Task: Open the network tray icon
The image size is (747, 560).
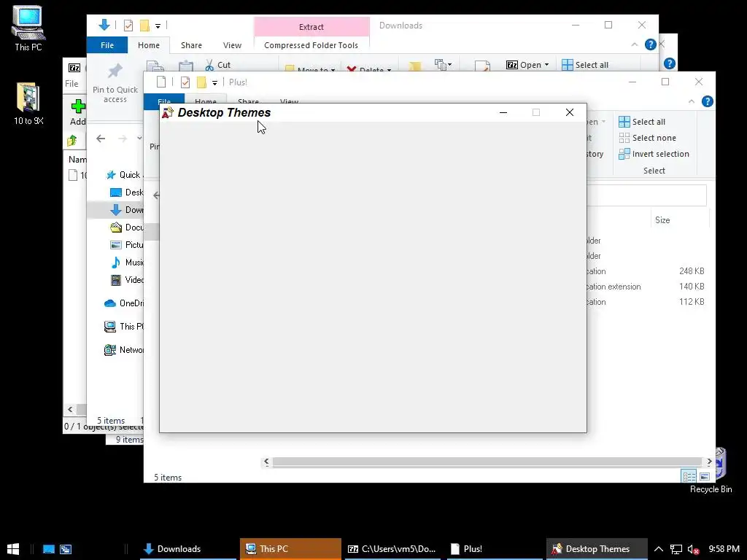Action: pos(676,549)
